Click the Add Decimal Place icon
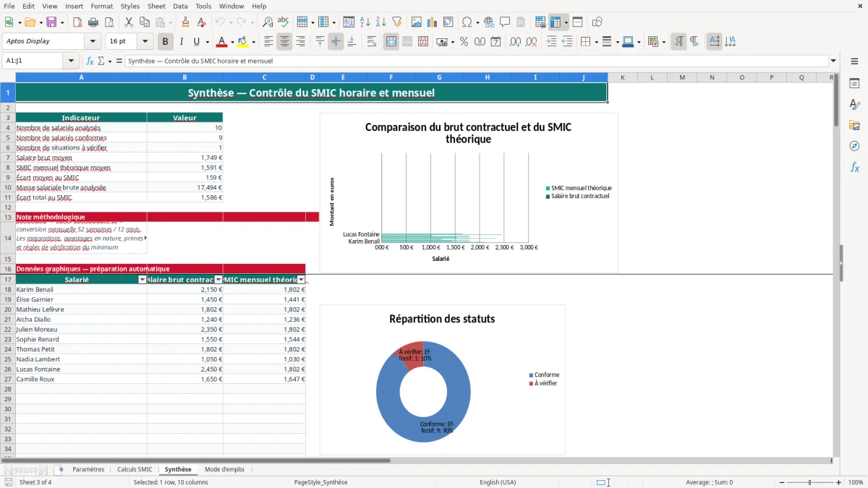 (516, 42)
